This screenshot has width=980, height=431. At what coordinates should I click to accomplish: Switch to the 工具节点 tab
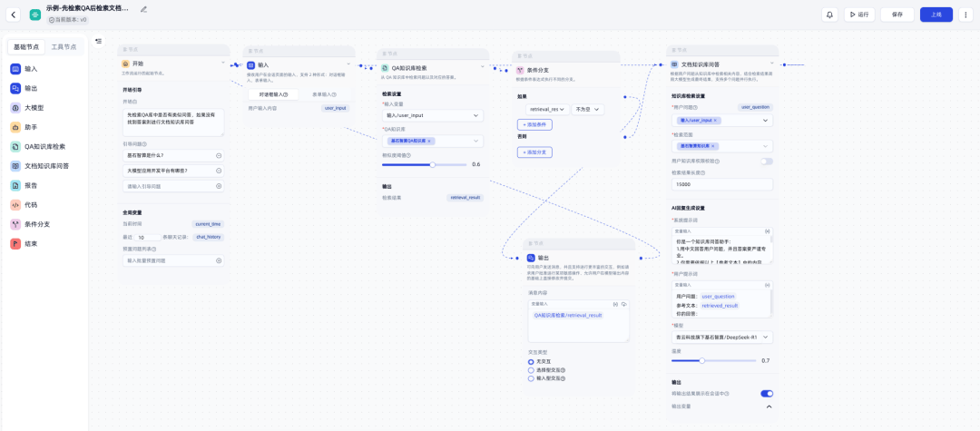click(x=64, y=47)
